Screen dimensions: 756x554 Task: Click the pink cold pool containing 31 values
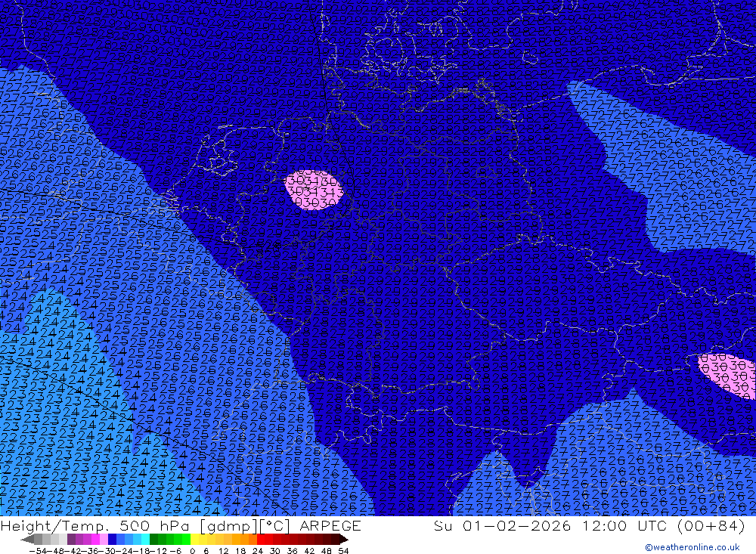(314, 190)
